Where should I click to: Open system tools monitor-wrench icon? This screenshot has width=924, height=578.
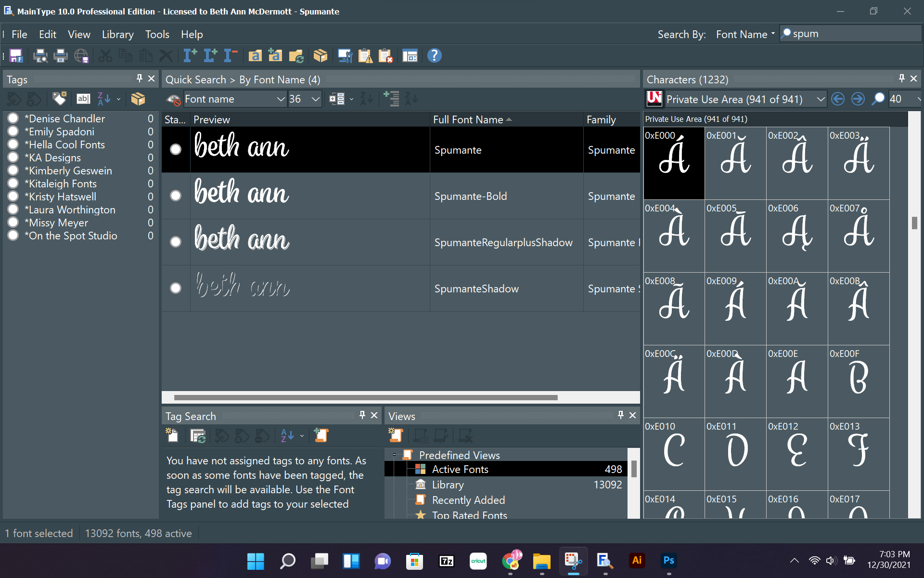[345, 56]
